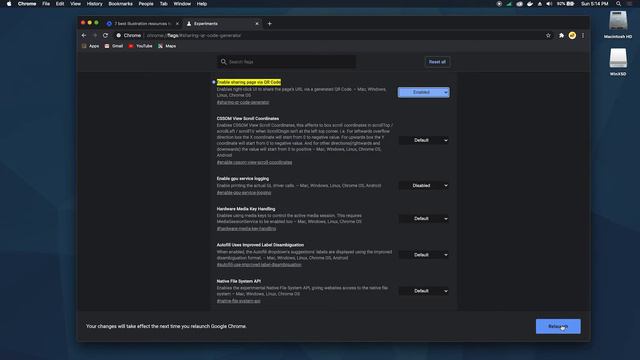
Task: Click the #hardware-media-key-handling link
Action: (246, 229)
